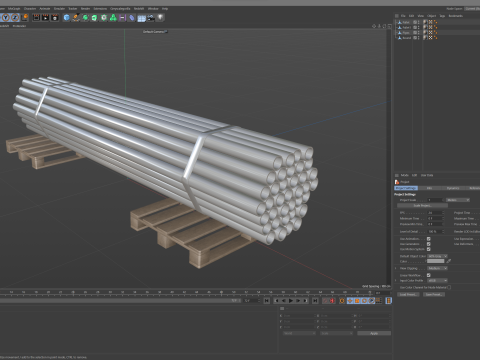
Task: Enable Use Color Channel for Node Material
Action: pos(449,287)
